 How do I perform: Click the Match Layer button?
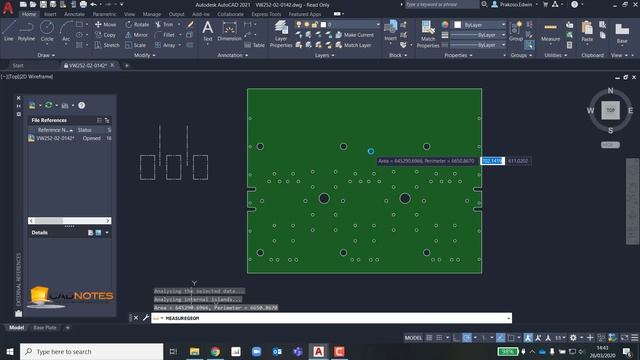tap(353, 45)
